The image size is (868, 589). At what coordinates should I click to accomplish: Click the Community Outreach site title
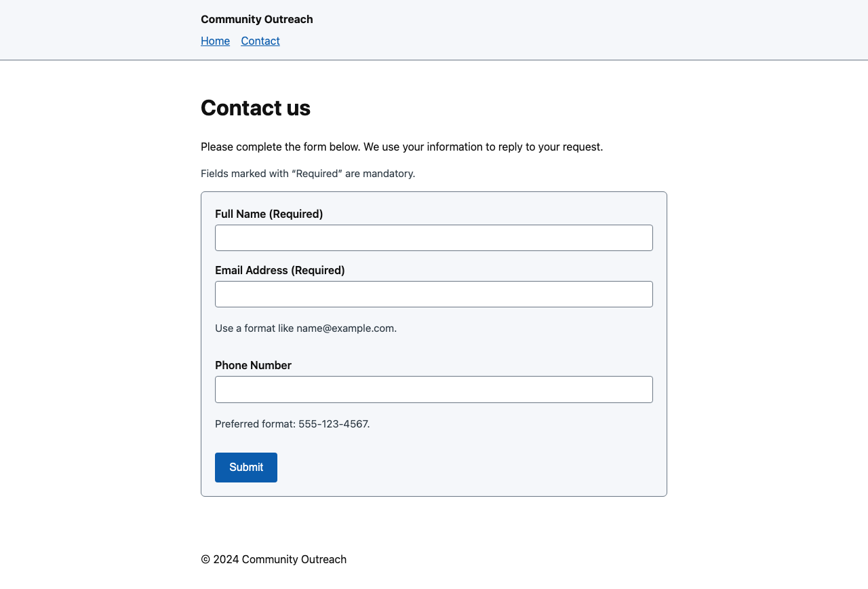256,19
